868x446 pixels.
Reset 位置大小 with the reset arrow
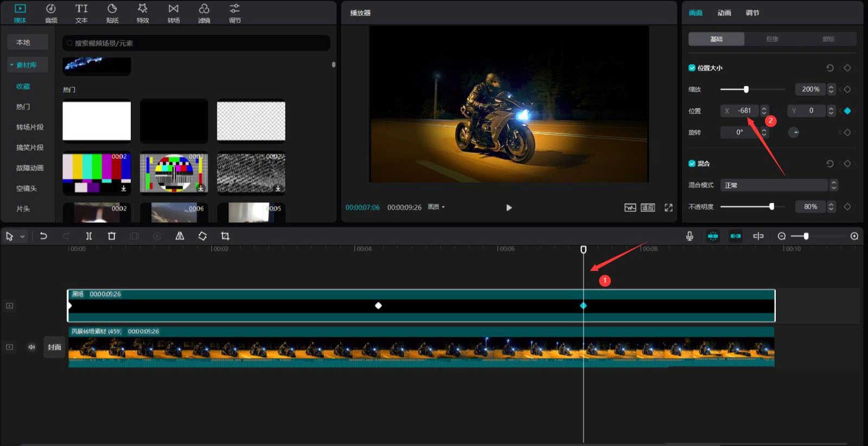coord(829,68)
